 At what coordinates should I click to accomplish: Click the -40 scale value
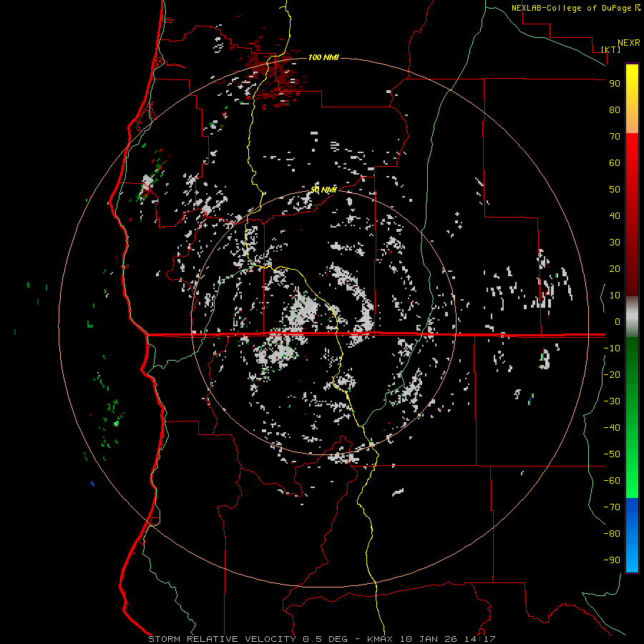click(x=612, y=428)
